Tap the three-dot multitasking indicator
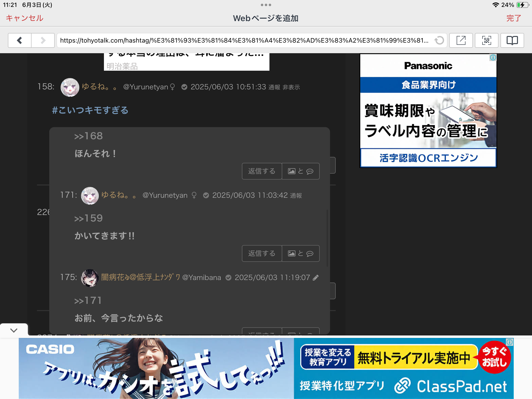 pyautogui.click(x=266, y=5)
